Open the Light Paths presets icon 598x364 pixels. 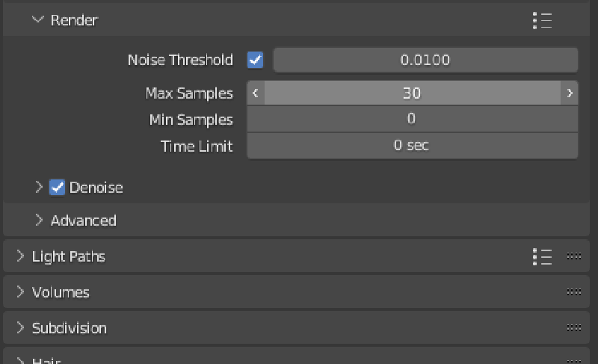pos(543,256)
